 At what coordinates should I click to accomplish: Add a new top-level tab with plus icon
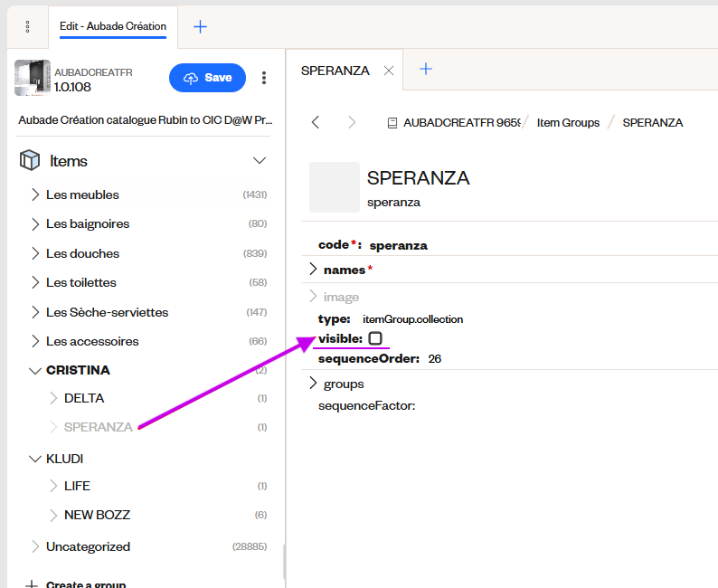[x=200, y=26]
